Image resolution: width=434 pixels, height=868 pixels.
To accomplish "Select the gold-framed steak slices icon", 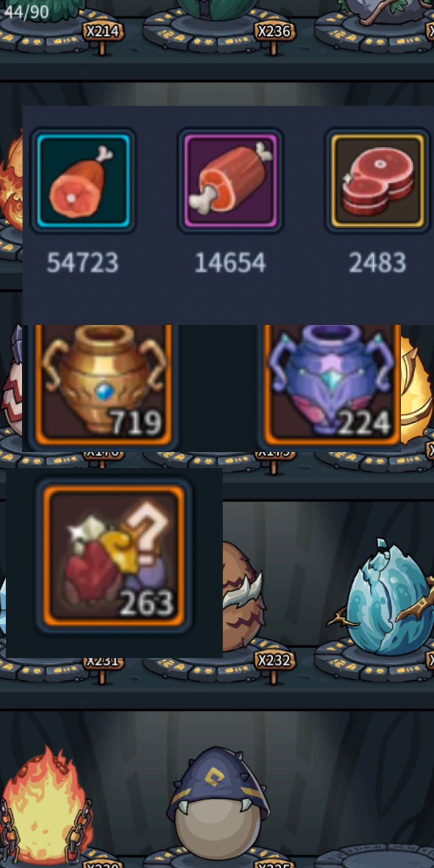I will click(377, 181).
